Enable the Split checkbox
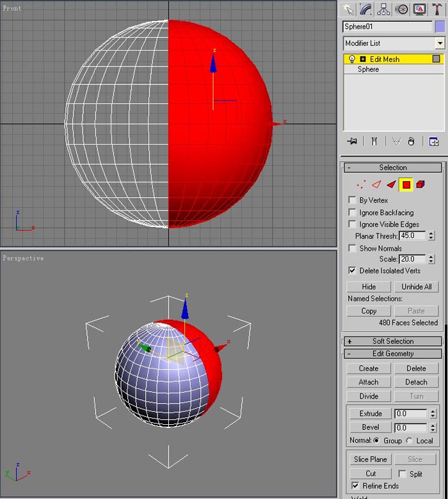This screenshot has height=499, width=448. [402, 474]
